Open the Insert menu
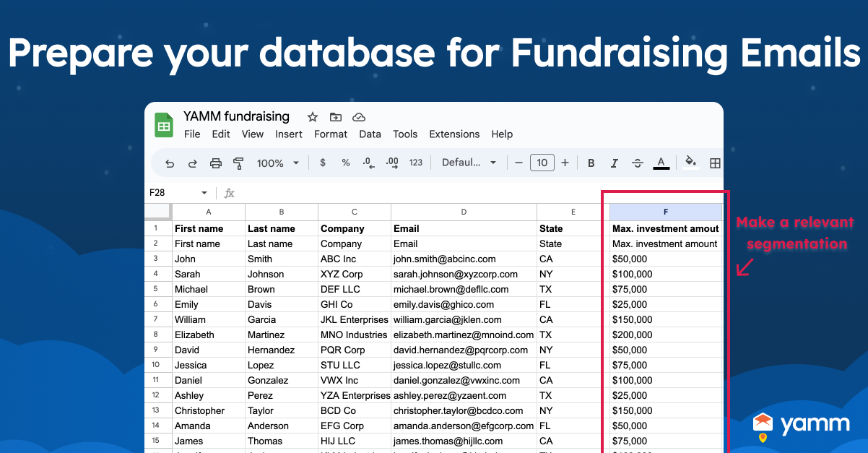The image size is (868, 453). point(289,134)
